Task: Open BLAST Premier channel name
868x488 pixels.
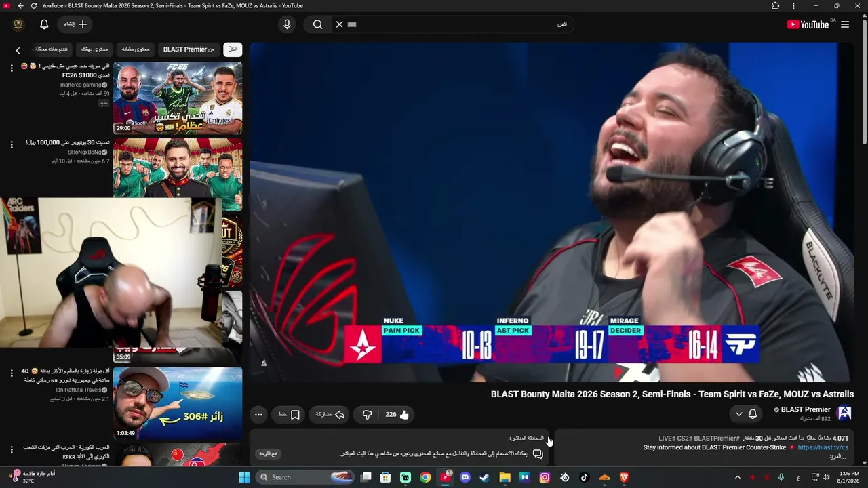Action: (x=806, y=409)
